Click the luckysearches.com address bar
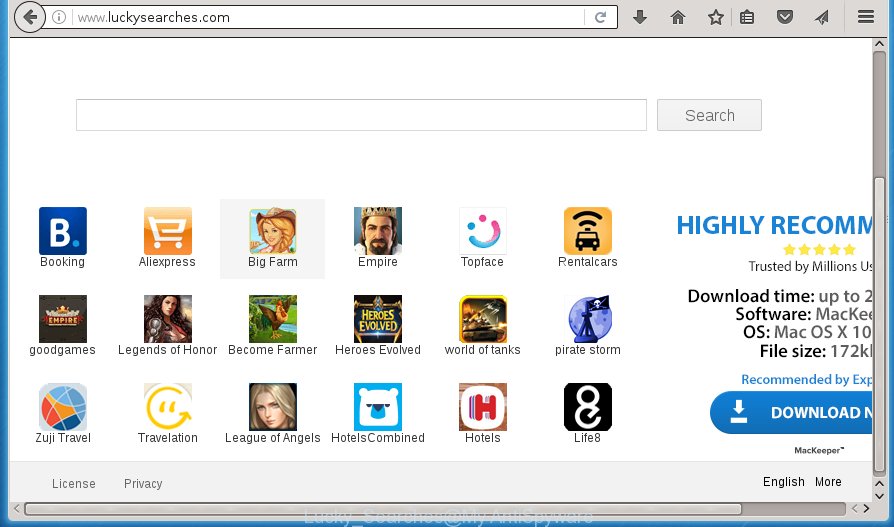 (328, 17)
